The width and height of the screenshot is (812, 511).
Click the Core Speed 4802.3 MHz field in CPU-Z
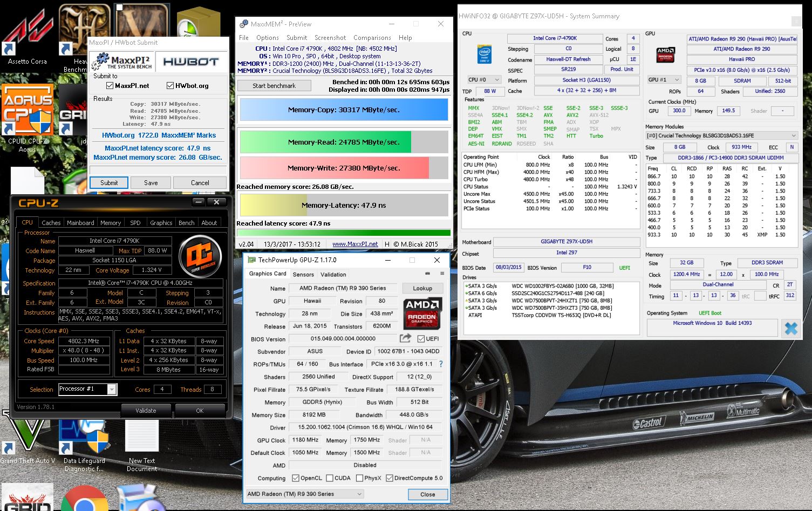pyautogui.click(x=84, y=341)
